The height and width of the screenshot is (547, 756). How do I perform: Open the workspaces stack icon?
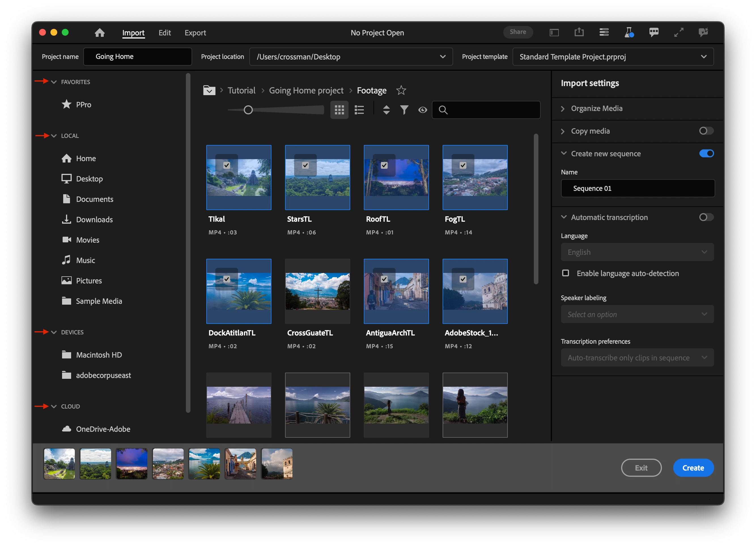tap(604, 32)
